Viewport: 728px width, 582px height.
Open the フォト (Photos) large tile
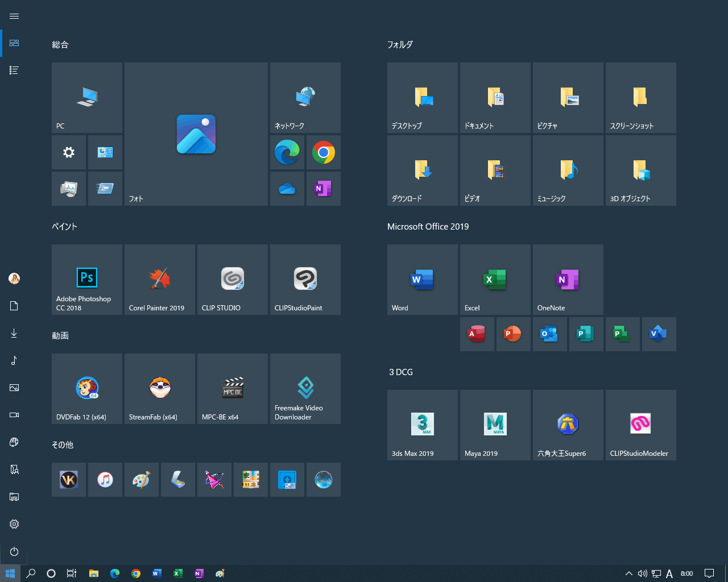pyautogui.click(x=196, y=134)
